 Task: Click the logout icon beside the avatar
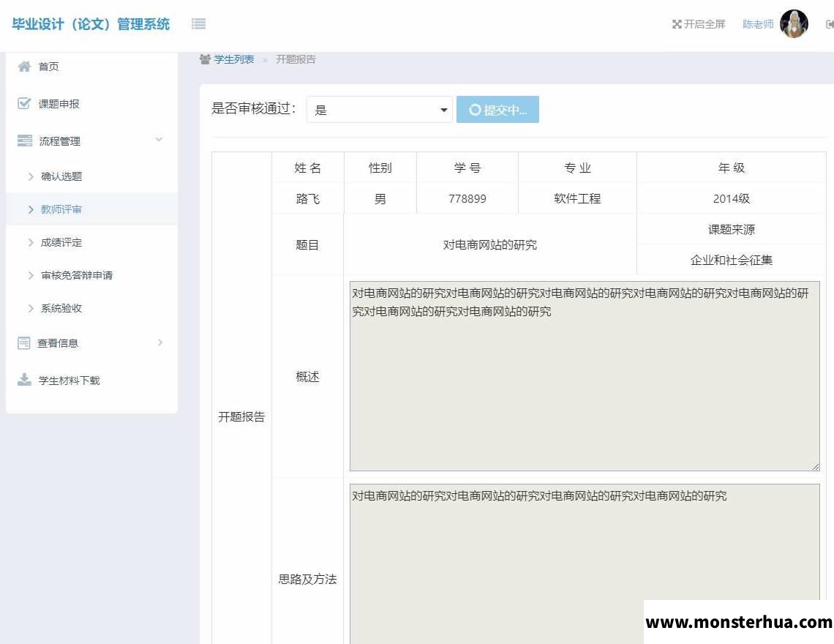(830, 24)
